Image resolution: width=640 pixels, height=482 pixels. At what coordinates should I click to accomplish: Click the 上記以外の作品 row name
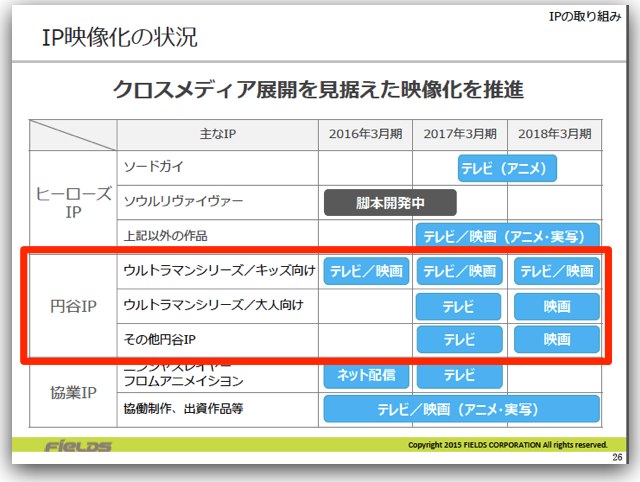click(165, 235)
